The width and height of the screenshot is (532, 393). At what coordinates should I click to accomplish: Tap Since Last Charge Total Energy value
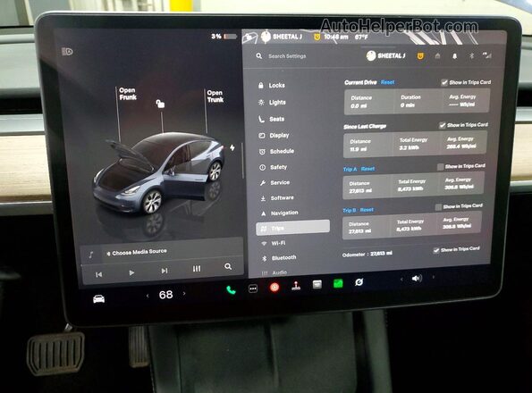tap(410, 147)
